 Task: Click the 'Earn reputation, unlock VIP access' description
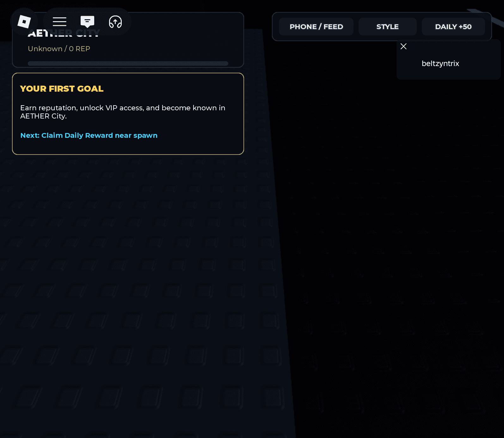[x=123, y=112]
